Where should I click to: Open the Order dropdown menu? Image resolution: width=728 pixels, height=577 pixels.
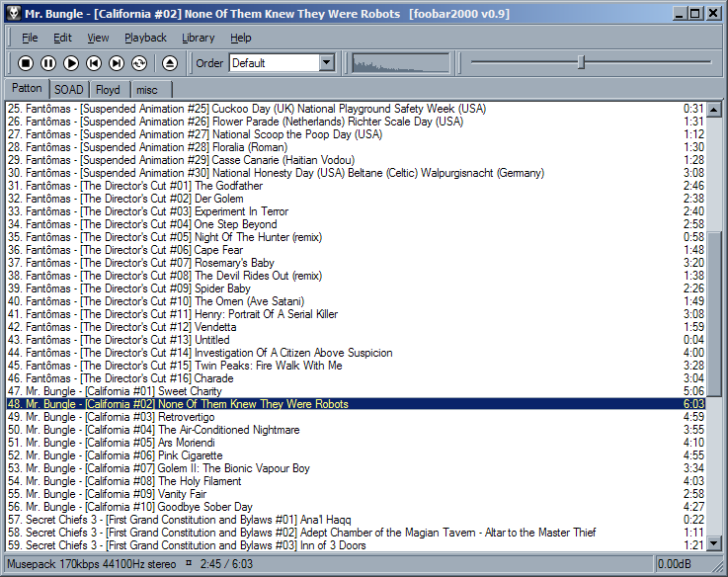[327, 63]
